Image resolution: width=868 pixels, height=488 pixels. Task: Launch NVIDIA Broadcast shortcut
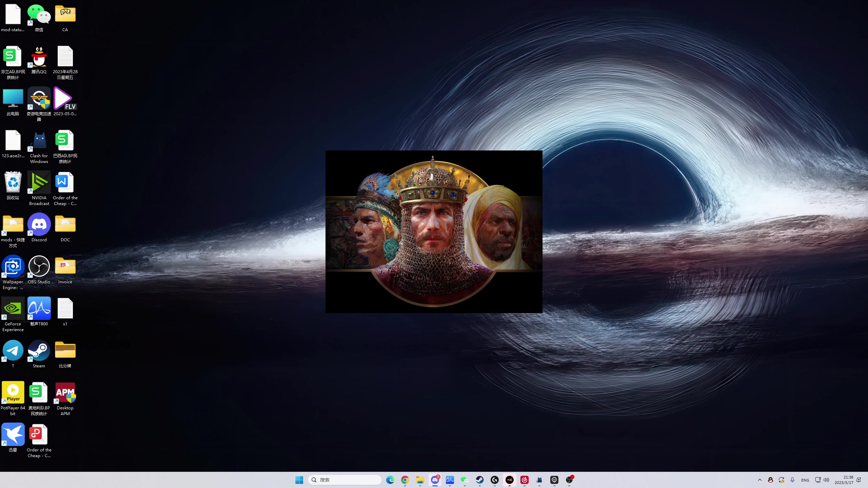coord(39,183)
